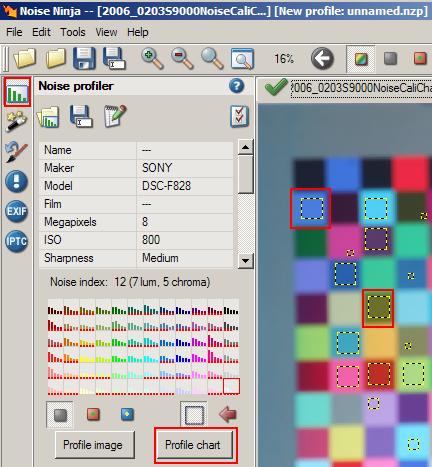Viewport: 432px width, 467px height.
Task: Click the black circular back arrow
Action: [322, 59]
